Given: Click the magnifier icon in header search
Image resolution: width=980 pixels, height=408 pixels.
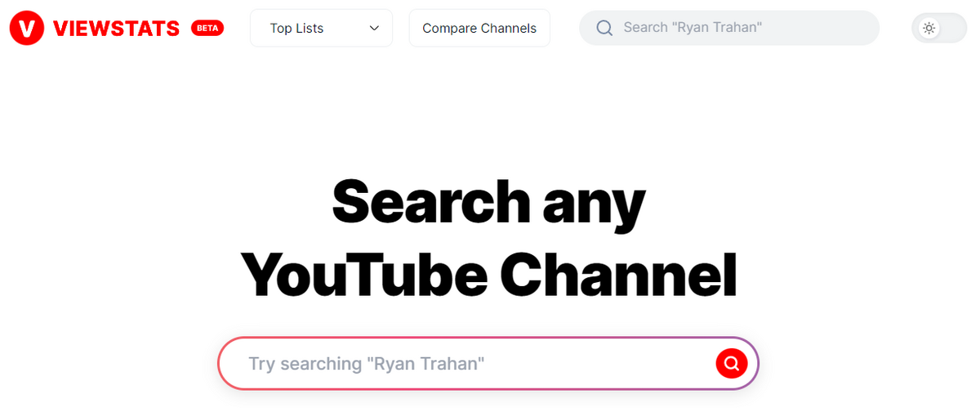Looking at the screenshot, I should tap(604, 28).
